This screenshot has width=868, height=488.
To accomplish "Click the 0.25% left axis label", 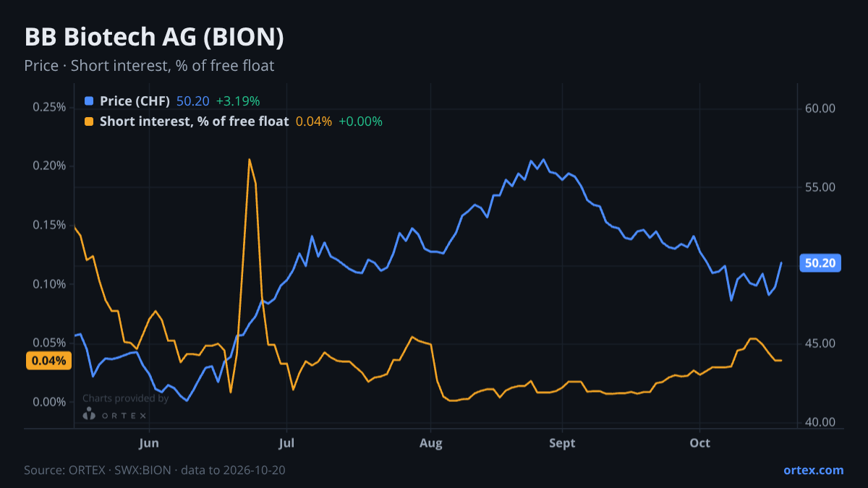I will pyautogui.click(x=49, y=107).
